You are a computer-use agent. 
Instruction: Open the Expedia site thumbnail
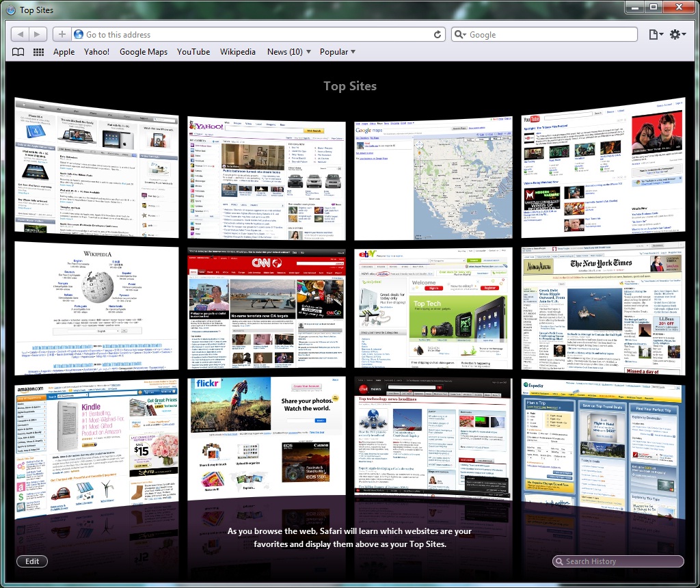pos(603,449)
